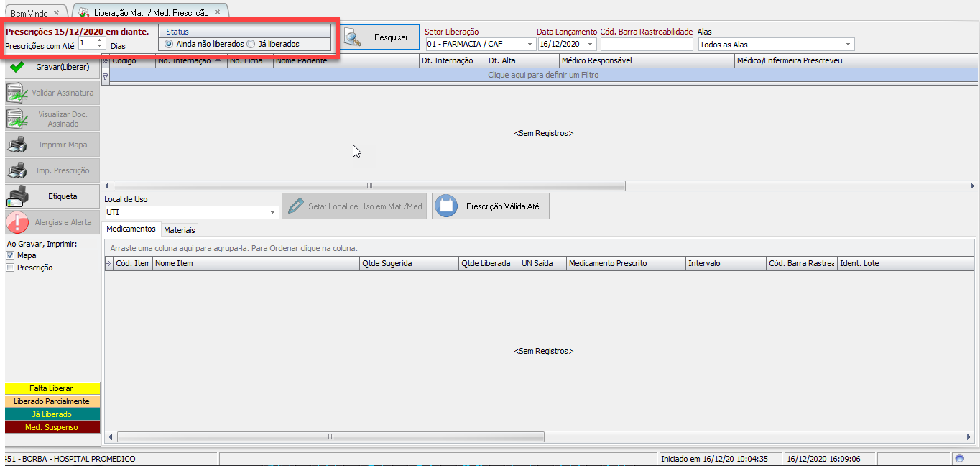Click the Etiqueta label printer icon
The width and height of the screenshot is (980, 466).
tap(17, 196)
